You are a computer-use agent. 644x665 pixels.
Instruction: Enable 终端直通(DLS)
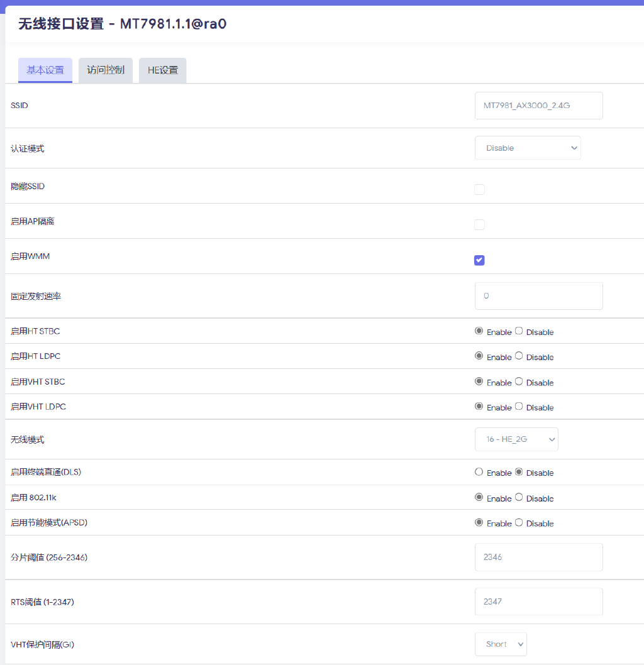479,472
